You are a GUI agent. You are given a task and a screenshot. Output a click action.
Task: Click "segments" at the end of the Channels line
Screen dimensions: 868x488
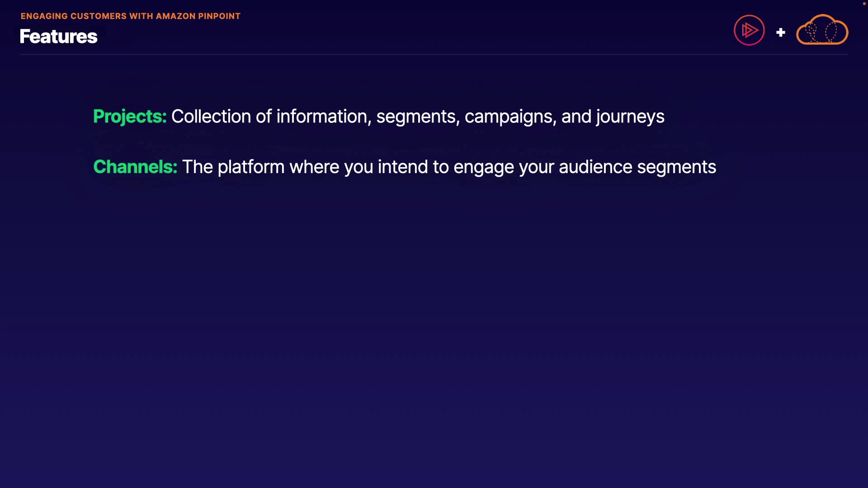pyautogui.click(x=676, y=167)
